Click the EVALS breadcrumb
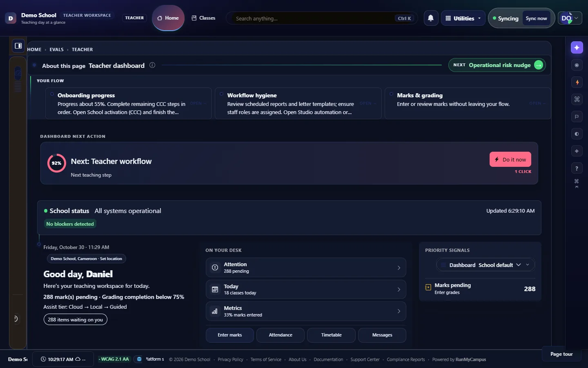 (56, 49)
